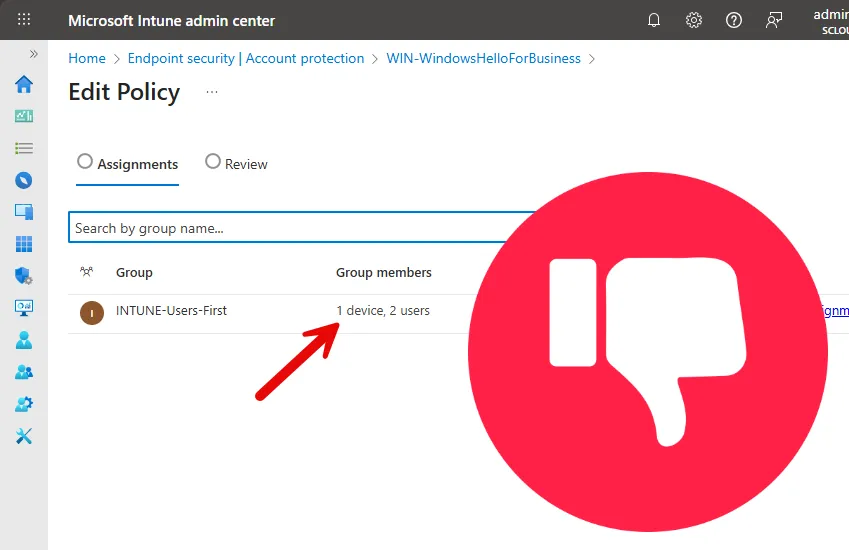
Task: Click the Home breadcrumb link
Action: [87, 58]
